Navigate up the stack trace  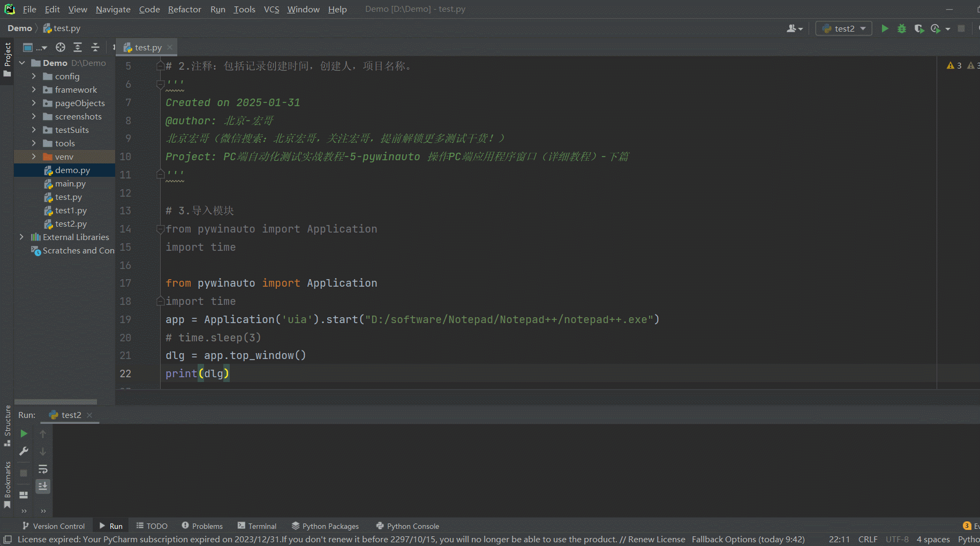tap(43, 433)
